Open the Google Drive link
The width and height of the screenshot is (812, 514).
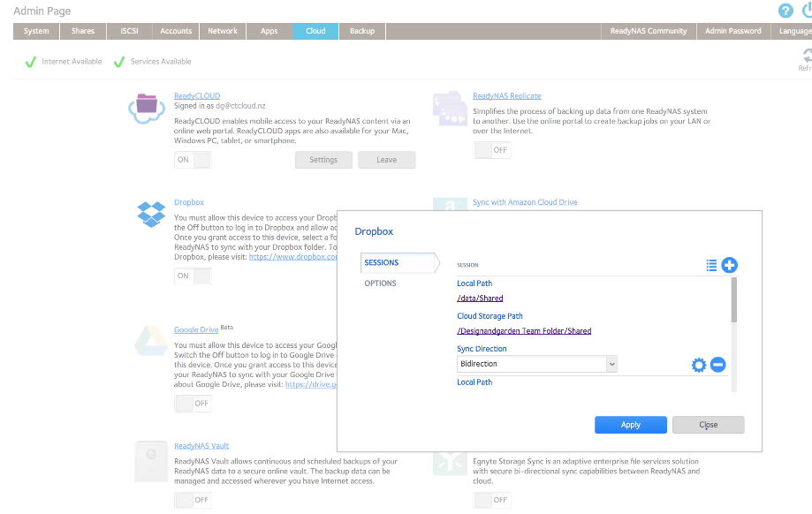pos(196,329)
